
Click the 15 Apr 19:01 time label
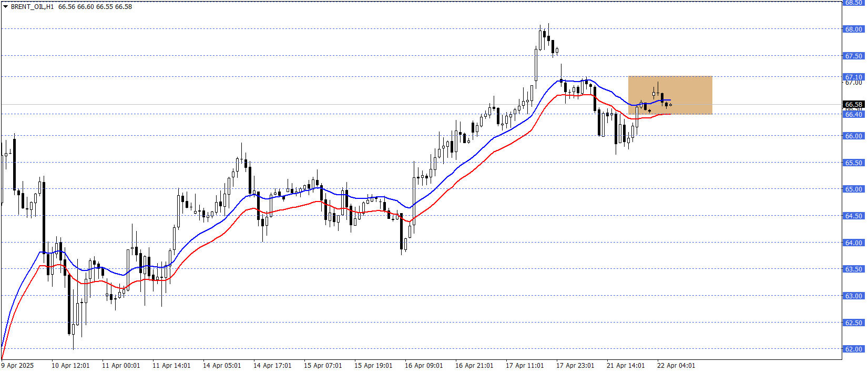(373, 365)
